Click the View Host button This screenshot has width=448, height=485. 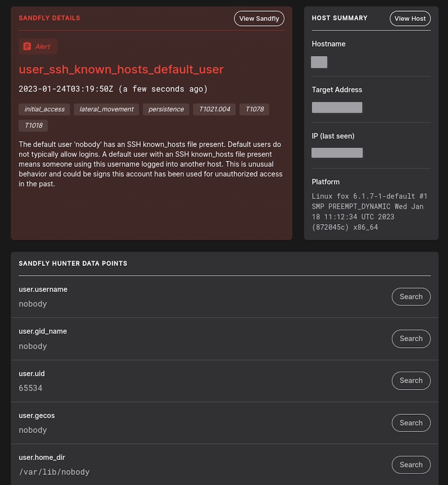(x=410, y=18)
